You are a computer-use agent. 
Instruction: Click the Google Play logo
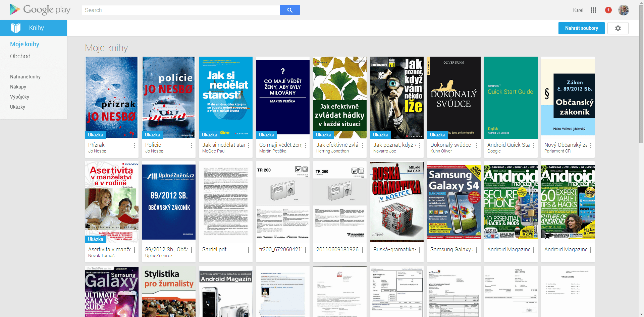coord(40,10)
